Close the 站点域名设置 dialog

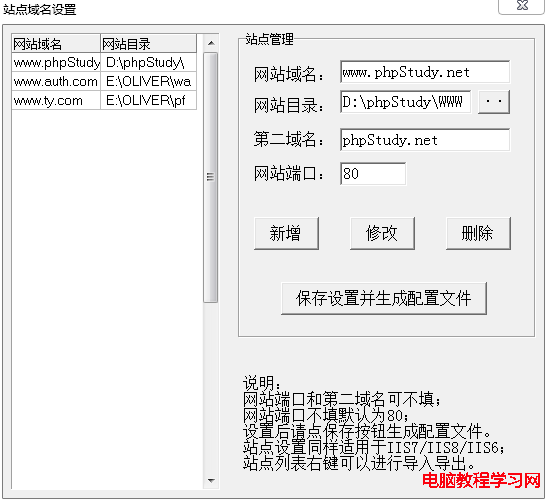coord(522,6)
